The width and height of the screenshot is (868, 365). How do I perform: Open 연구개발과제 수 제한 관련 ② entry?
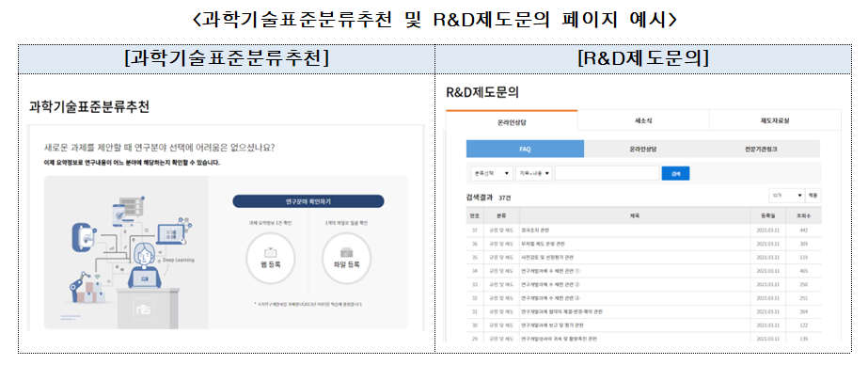[x=550, y=285]
